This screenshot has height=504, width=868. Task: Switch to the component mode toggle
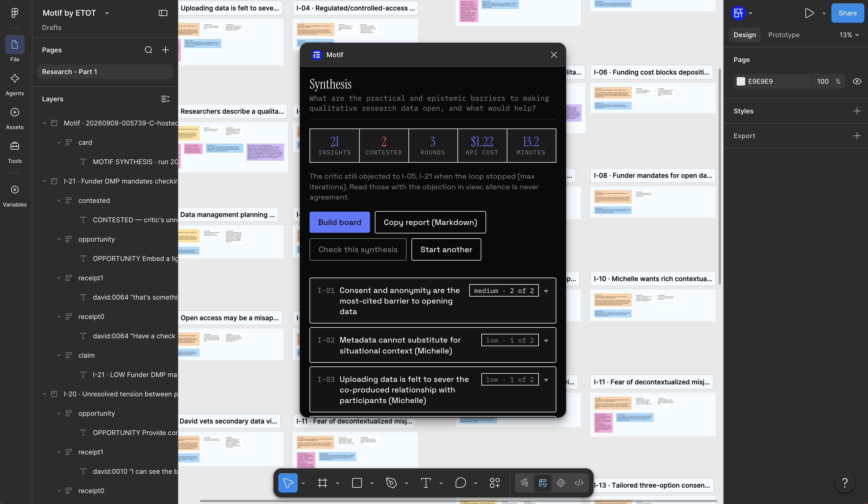click(561, 483)
